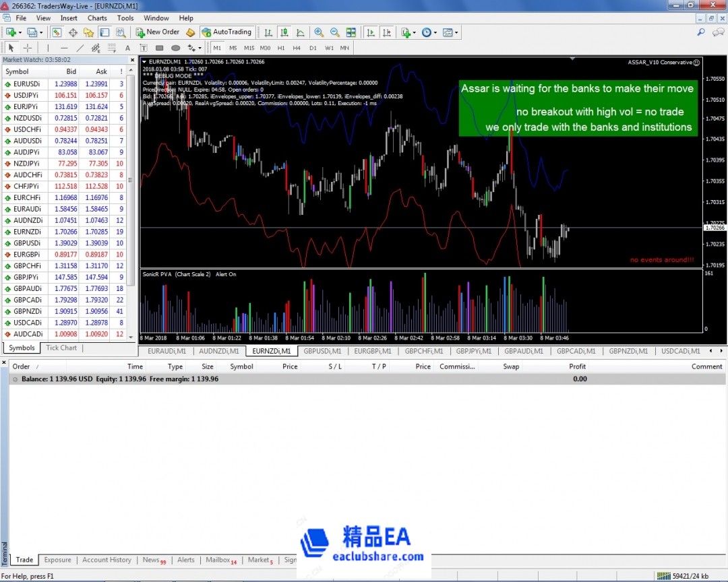Image resolution: width=728 pixels, height=582 pixels.
Task: Switch to the GBPUSDi,M1 chart tab
Action: tap(322, 352)
